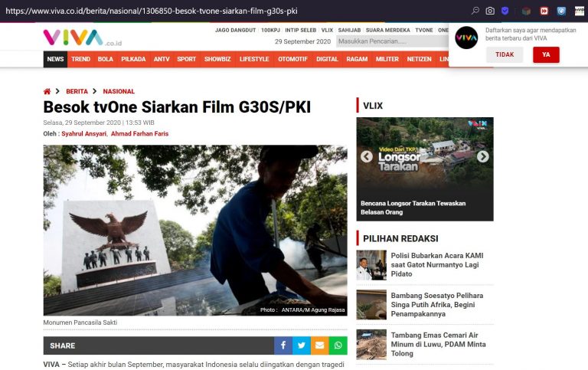Click thumbnail of Tambang Emas story
This screenshot has width=588, height=370.
371,345
